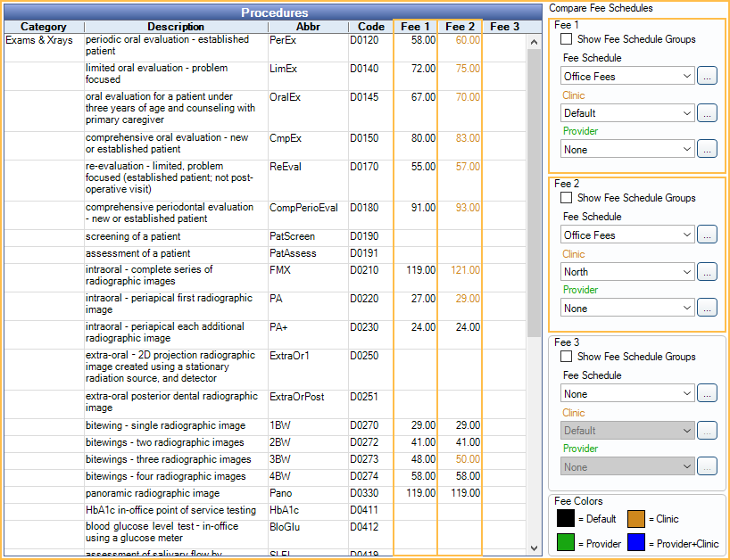
Task: Click Fee 1 Provider ellipsis button
Action: tap(707, 150)
